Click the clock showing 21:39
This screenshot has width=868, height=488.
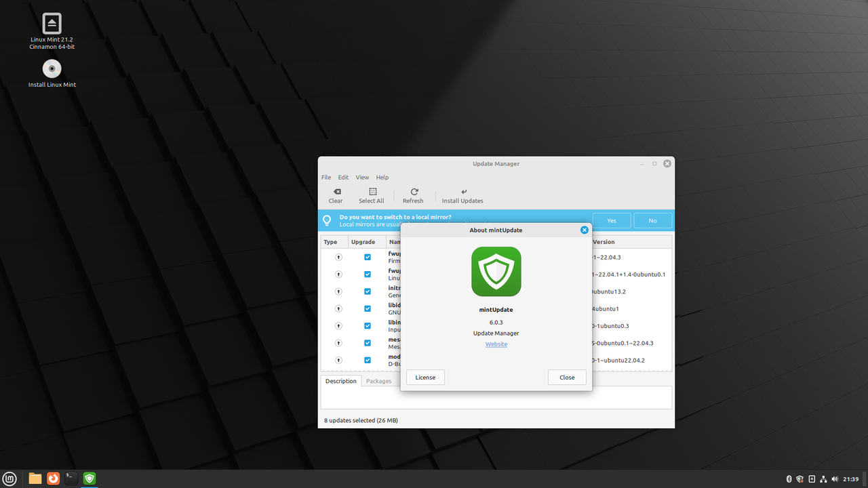point(851,479)
